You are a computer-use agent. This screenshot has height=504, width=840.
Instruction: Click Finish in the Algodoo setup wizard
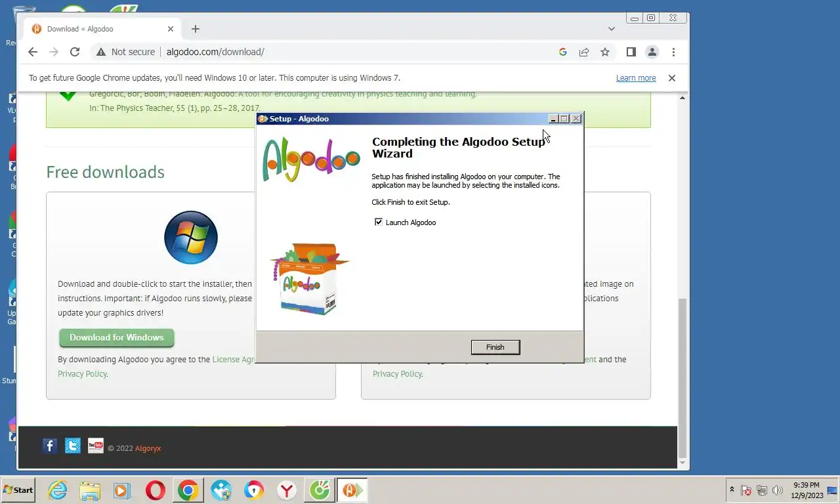coord(495,347)
